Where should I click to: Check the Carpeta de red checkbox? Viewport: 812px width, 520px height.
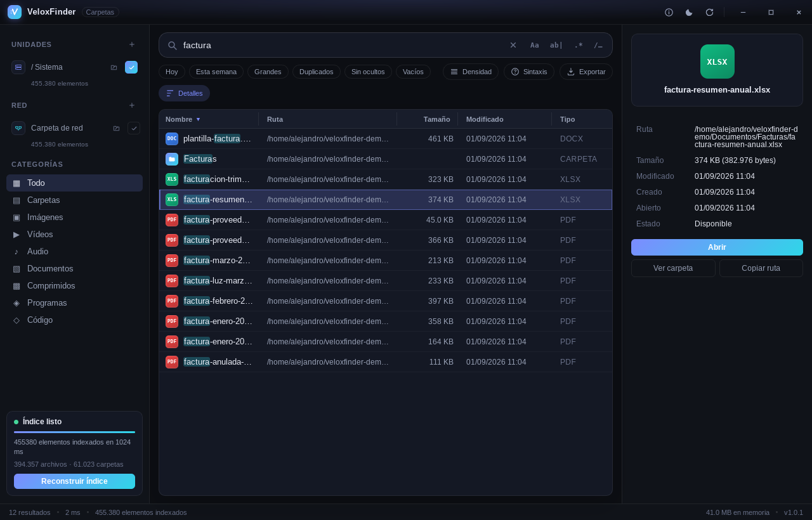(134, 128)
